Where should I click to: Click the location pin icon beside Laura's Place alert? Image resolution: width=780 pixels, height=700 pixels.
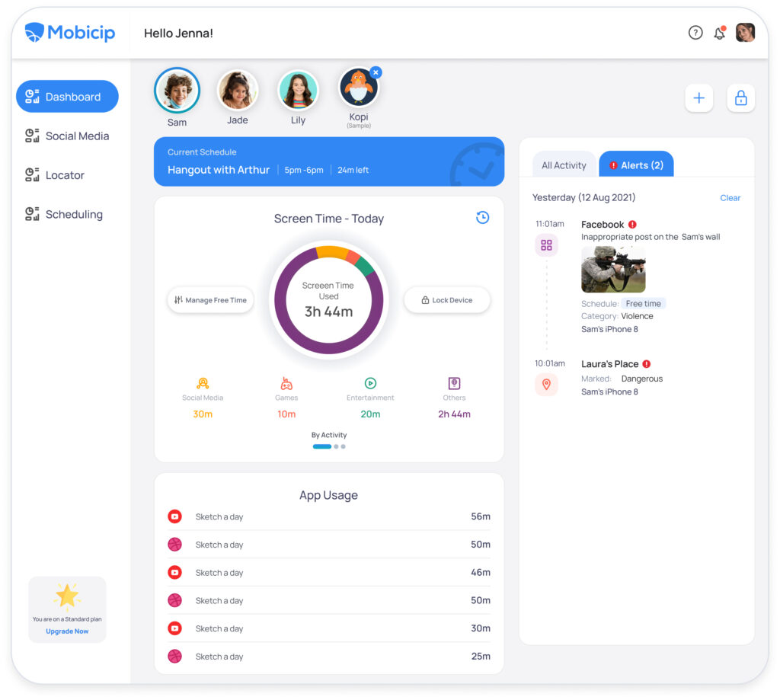[x=547, y=385]
